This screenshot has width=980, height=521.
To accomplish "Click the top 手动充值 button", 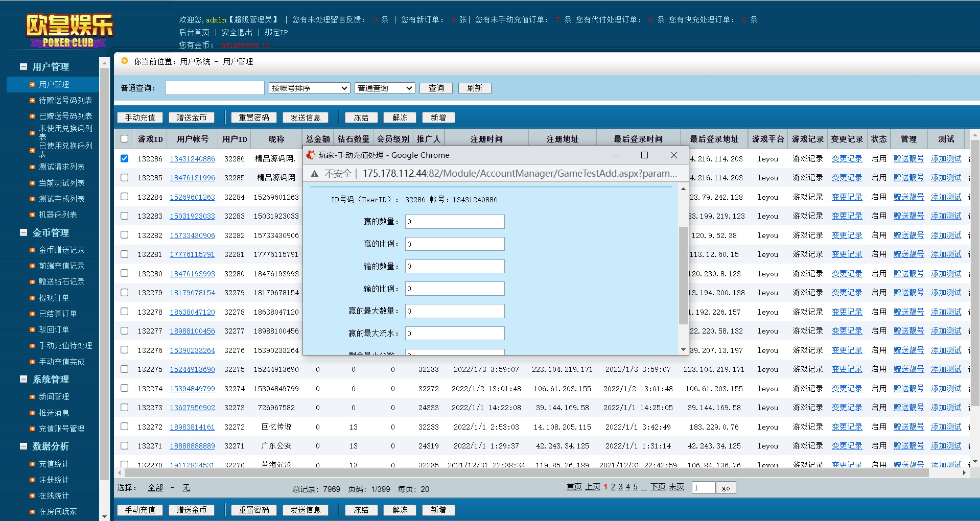I will pos(140,117).
